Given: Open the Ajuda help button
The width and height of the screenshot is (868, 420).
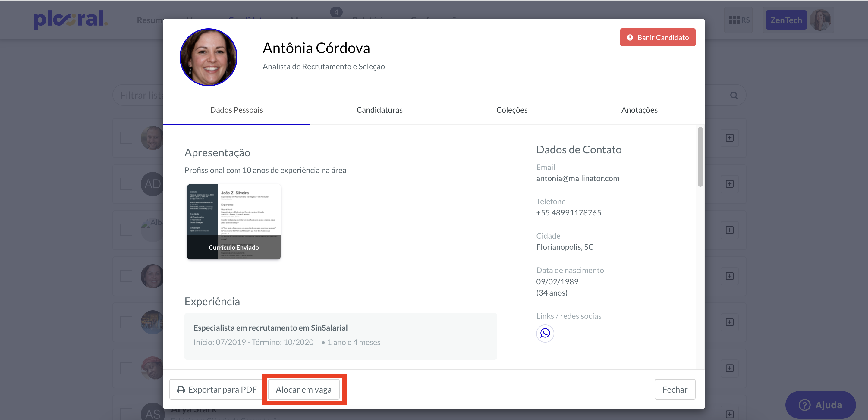Looking at the screenshot, I should pos(820,405).
